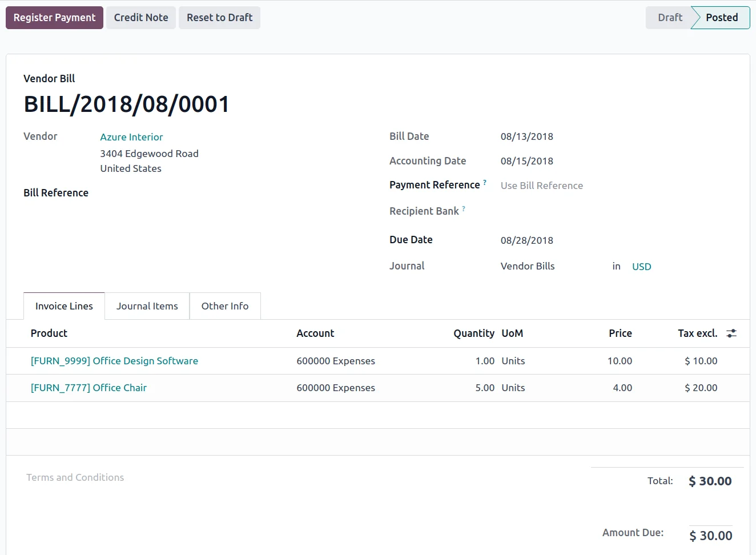Switch to the Journal Items tab
The width and height of the screenshot is (756, 555).
coord(147,305)
